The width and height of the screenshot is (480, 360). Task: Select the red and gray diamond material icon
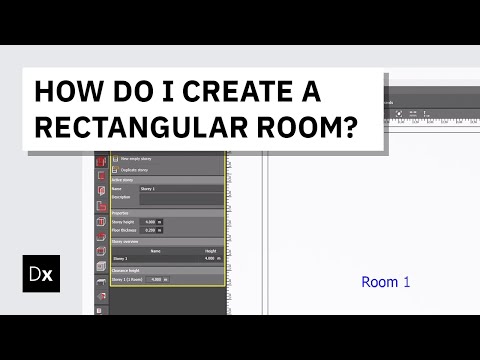102,296
